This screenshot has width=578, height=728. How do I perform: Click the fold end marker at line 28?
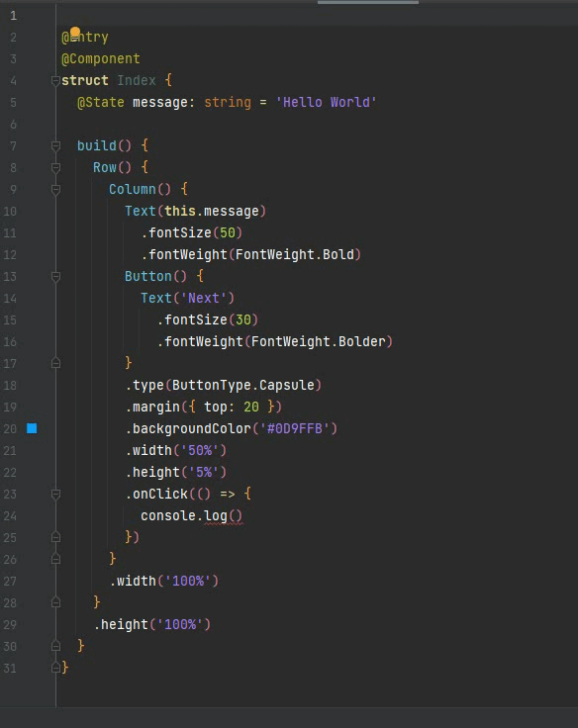click(x=55, y=602)
